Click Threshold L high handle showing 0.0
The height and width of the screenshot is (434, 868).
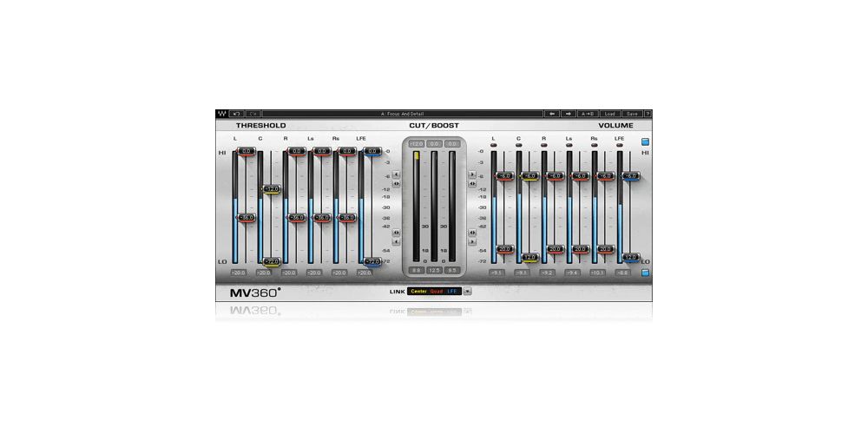[x=246, y=151]
